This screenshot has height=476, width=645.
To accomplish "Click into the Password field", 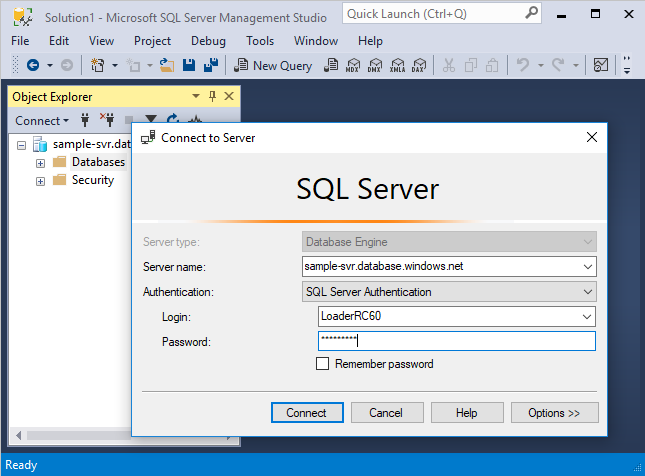I will click(456, 342).
